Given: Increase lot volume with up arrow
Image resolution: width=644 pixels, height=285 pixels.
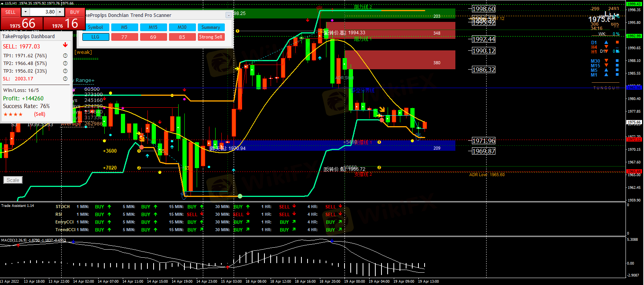Looking at the screenshot, I should [60, 12].
